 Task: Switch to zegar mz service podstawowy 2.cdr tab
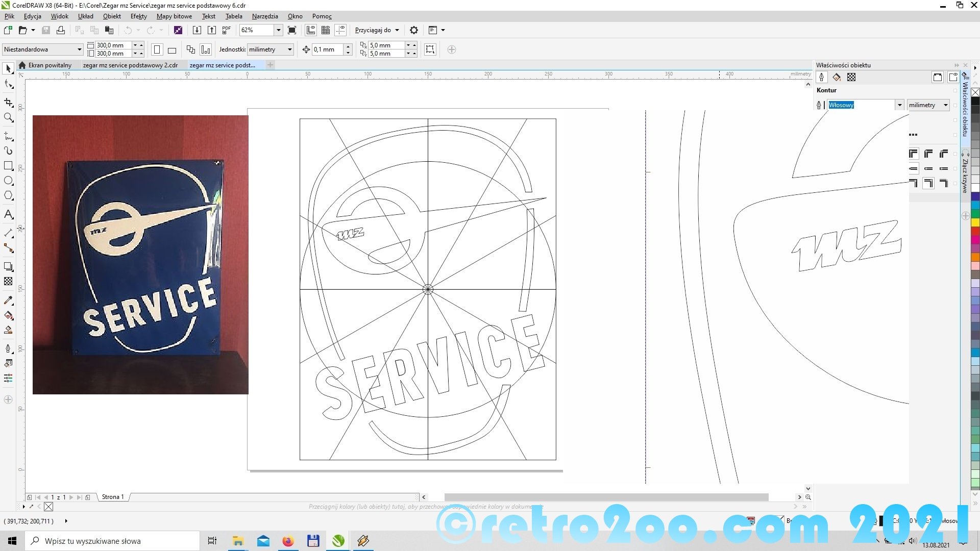(x=130, y=65)
